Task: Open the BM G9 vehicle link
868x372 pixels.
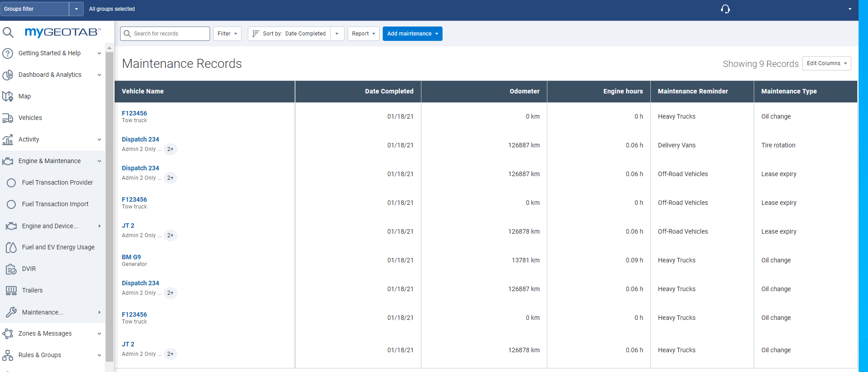Action: [x=131, y=257]
